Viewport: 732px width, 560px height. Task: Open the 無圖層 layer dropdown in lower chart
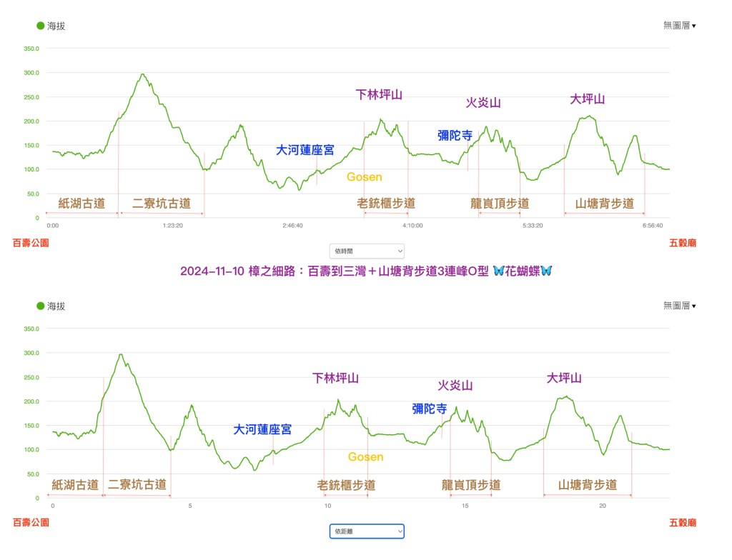pyautogui.click(x=679, y=305)
